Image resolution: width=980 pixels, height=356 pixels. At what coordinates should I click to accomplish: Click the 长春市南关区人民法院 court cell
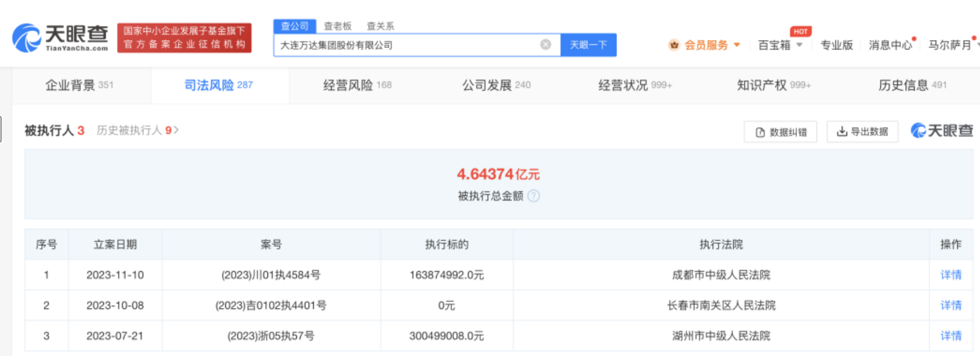[721, 305]
